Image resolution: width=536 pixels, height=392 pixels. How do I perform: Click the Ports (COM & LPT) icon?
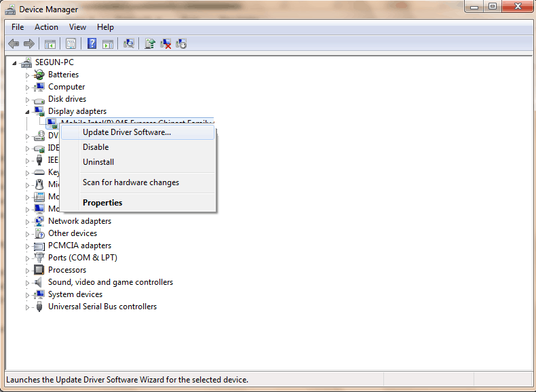[x=39, y=258]
